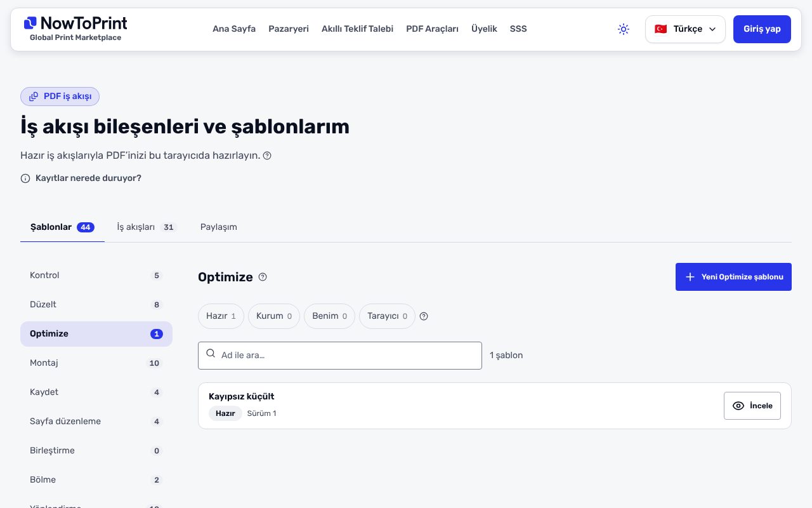Click the Sürüm 1 label
Screen dimensions: 812x508
[x=262, y=413]
